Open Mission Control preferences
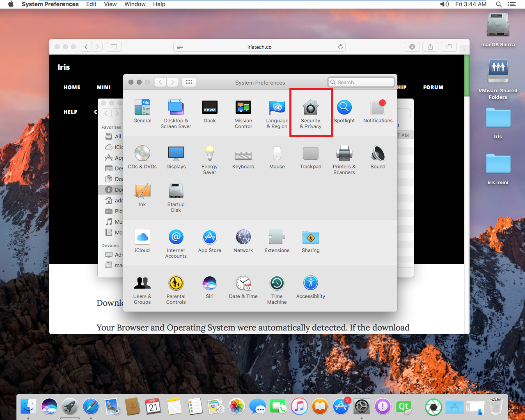 (x=243, y=114)
